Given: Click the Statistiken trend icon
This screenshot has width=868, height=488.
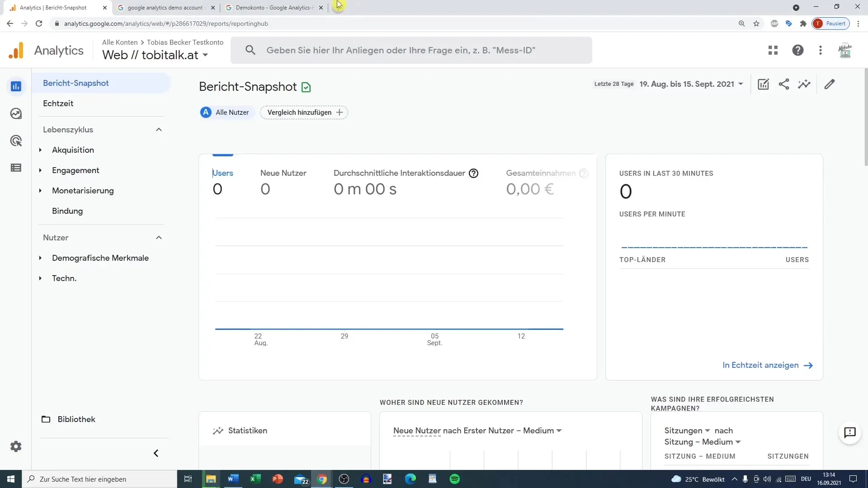Looking at the screenshot, I should tap(218, 430).
